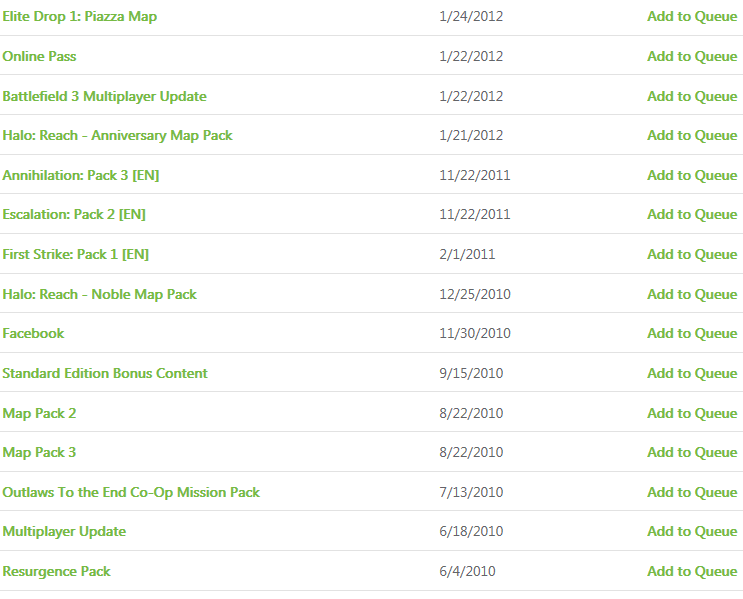Open the Online Pass link
The image size is (743, 599).
[39, 57]
